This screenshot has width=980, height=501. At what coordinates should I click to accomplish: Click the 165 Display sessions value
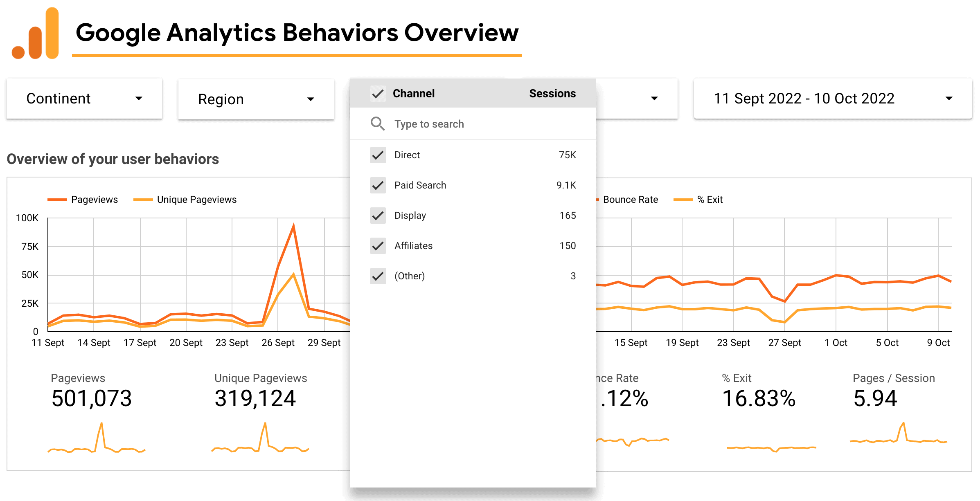(568, 216)
